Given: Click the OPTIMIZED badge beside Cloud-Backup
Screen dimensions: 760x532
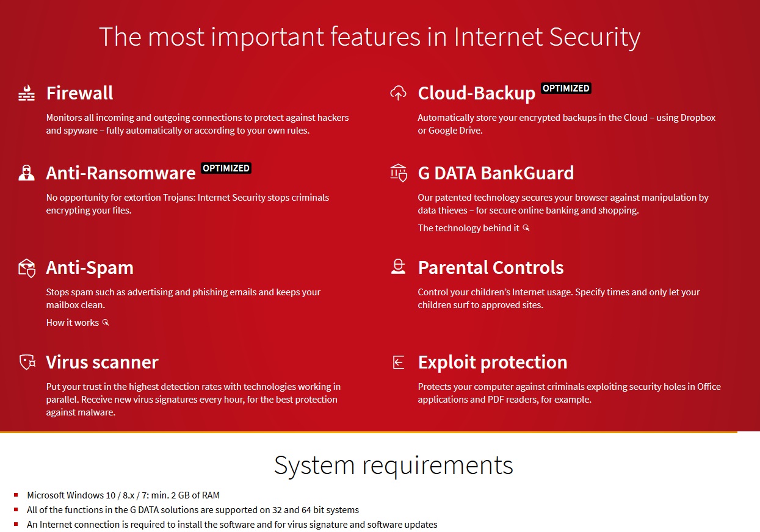Looking at the screenshot, I should point(566,88).
